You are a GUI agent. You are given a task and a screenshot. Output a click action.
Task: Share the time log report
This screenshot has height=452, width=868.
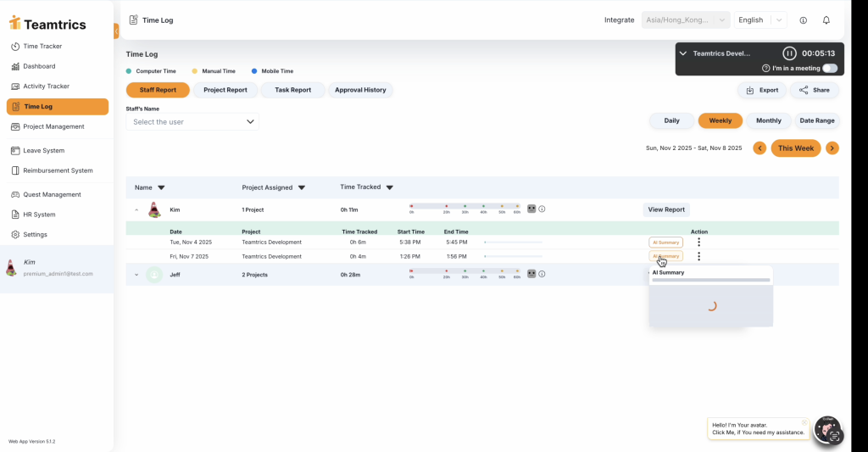coord(815,90)
